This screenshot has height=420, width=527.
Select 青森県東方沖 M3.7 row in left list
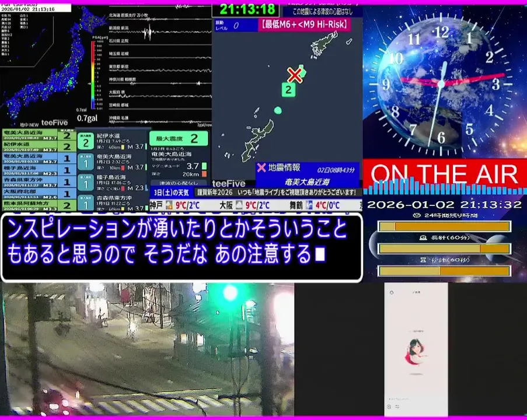[x=39, y=182]
